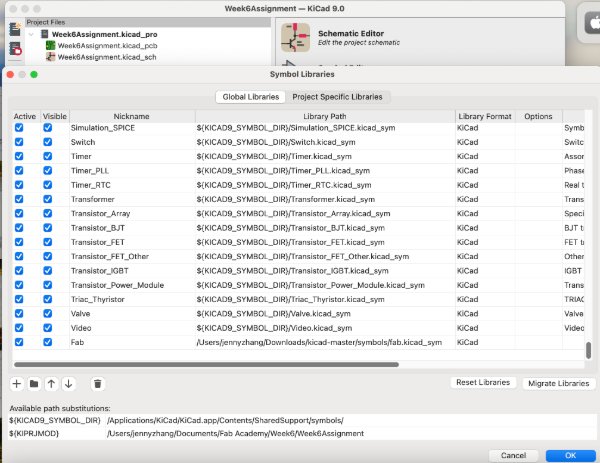The height and width of the screenshot is (463, 600).
Task: Move selected library down with arrow icon
Action: (x=68, y=383)
